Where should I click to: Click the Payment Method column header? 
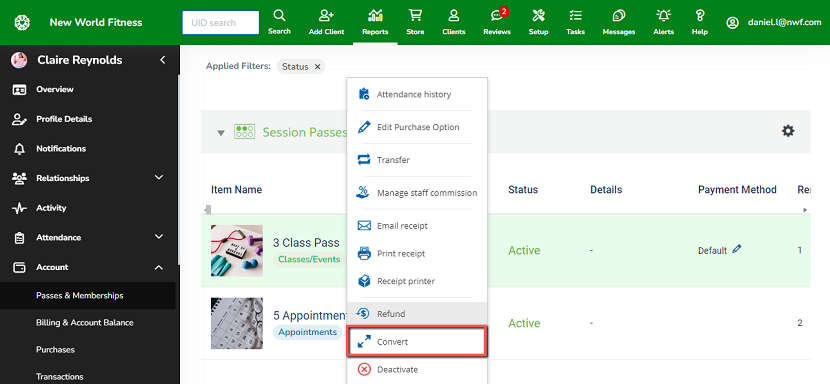click(x=737, y=190)
